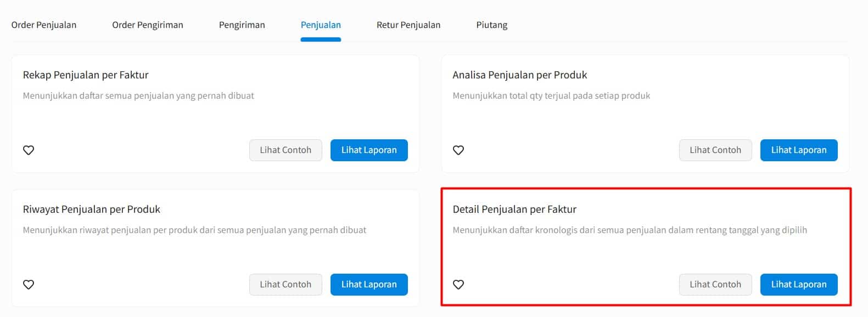View sample of Detail Penjualan per Faktur
The width and height of the screenshot is (868, 317).
tap(715, 285)
